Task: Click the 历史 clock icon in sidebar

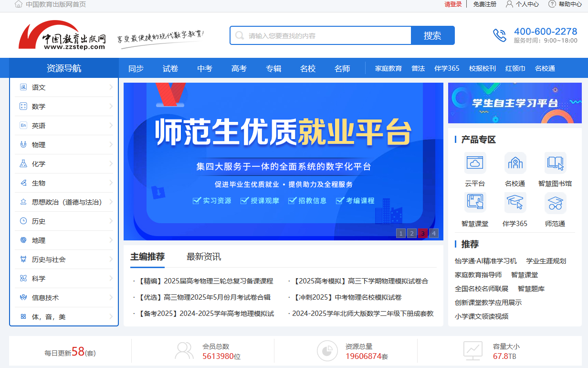Action: pyautogui.click(x=23, y=221)
